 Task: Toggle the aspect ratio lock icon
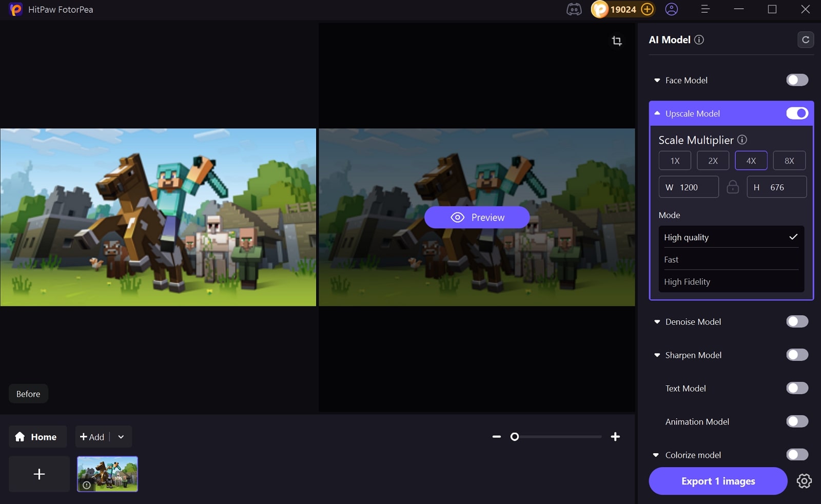pos(733,187)
